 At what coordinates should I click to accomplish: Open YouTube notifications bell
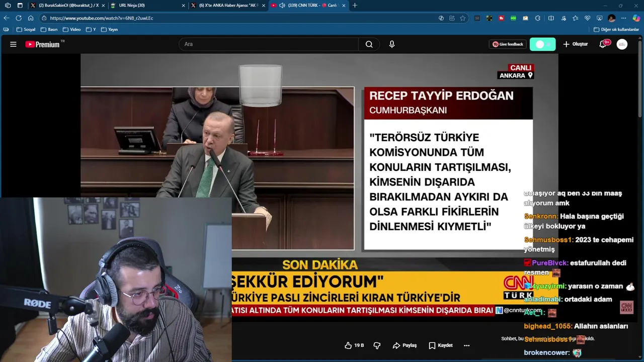[x=603, y=44]
